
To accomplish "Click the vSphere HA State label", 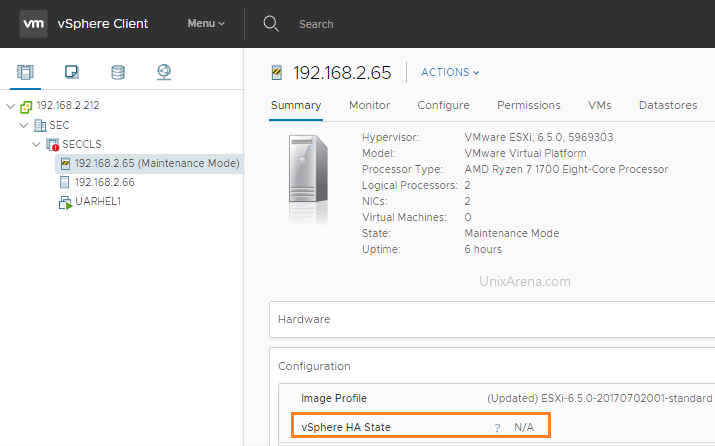I will pos(346,427).
